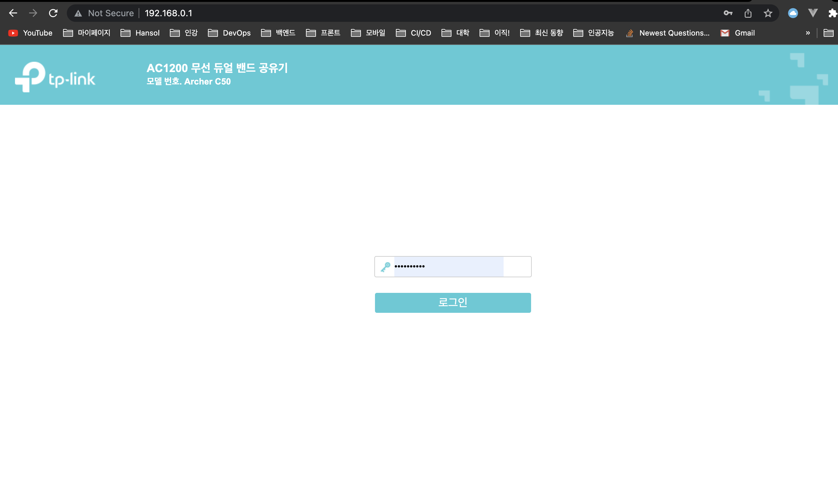Screen dimensions: 838x504
Task: Click the blue cloud extension icon
Action: tap(793, 13)
